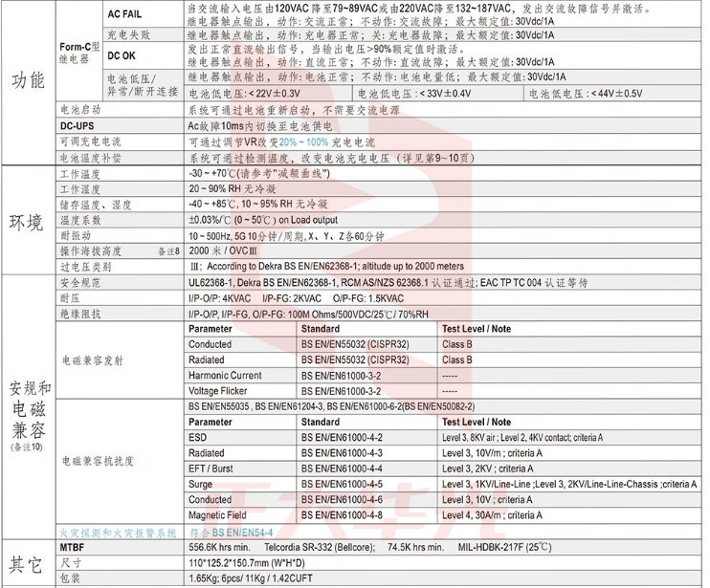Click the 电磁兼容抗扰度 row label
The height and width of the screenshot is (588, 710).
coord(97,461)
